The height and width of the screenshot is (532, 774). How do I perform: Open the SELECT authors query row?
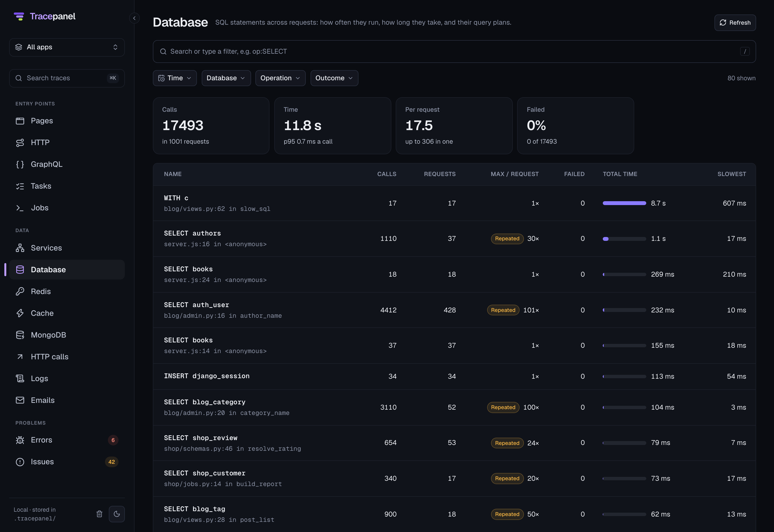454,239
